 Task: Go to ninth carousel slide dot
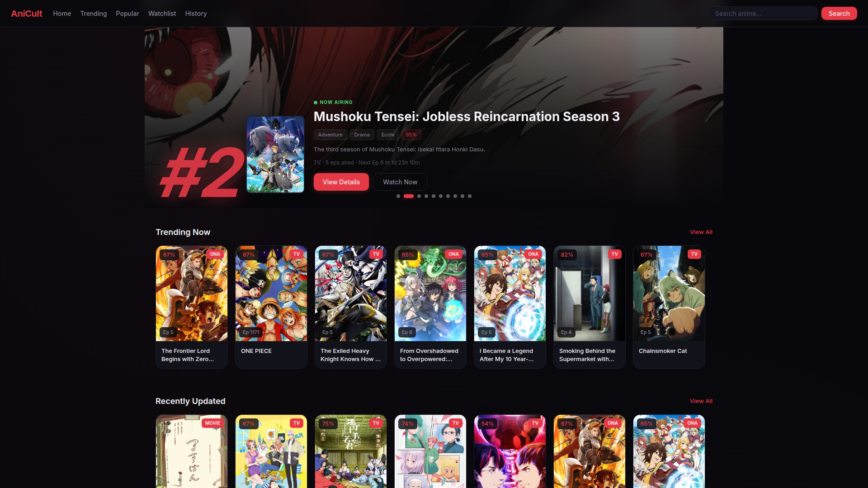[462, 196]
